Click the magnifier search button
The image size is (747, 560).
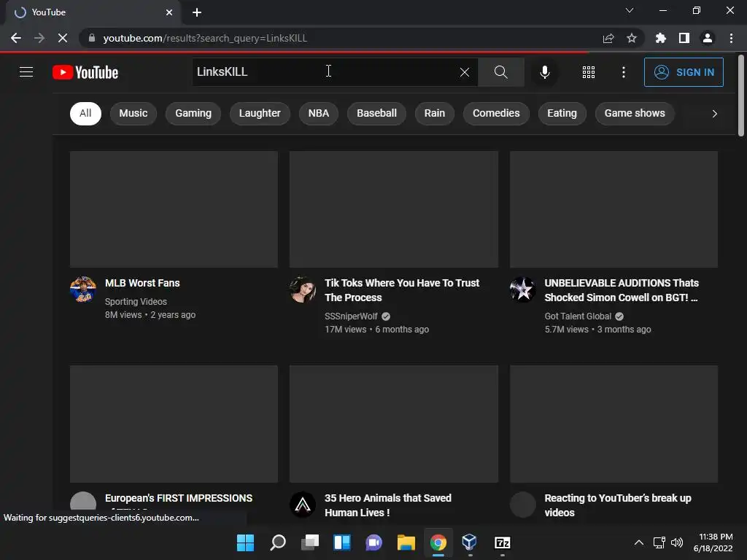pos(500,72)
